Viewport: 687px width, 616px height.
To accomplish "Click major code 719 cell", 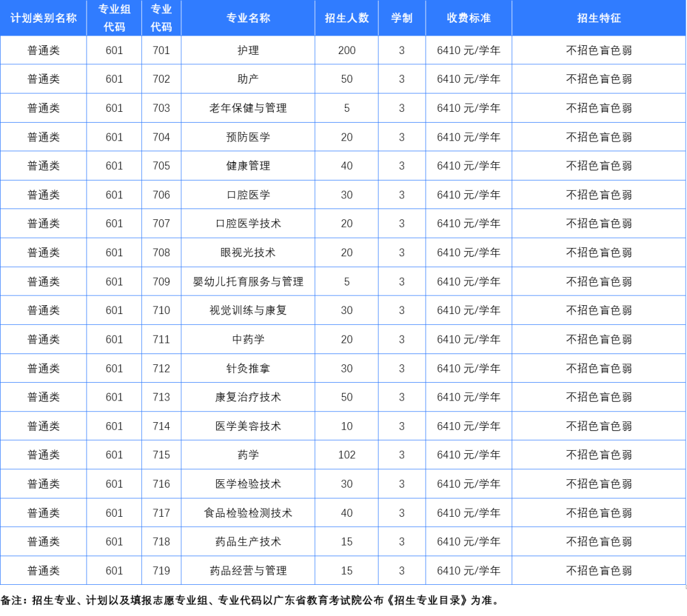I will coord(161,570).
